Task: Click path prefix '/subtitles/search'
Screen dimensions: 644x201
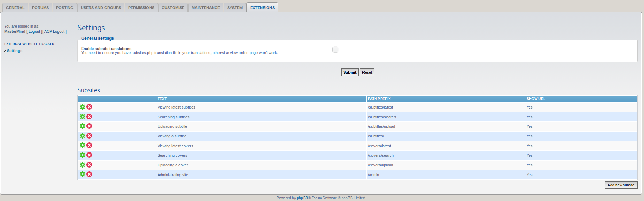Action: point(382,117)
